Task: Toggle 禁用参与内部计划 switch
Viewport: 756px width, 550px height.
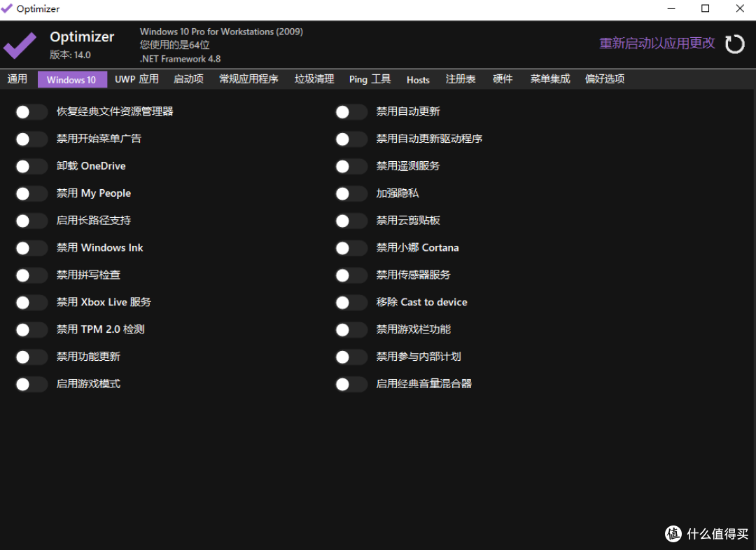Action: coord(351,357)
